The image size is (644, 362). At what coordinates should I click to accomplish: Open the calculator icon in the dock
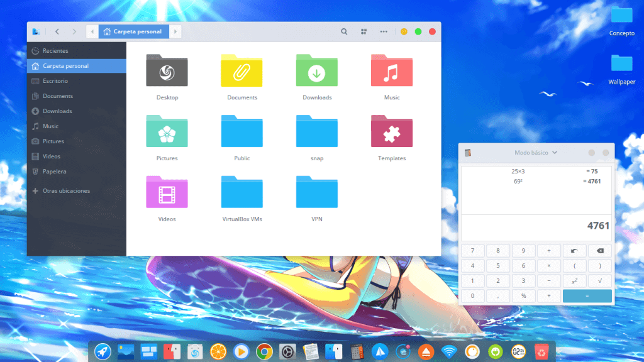(357, 352)
